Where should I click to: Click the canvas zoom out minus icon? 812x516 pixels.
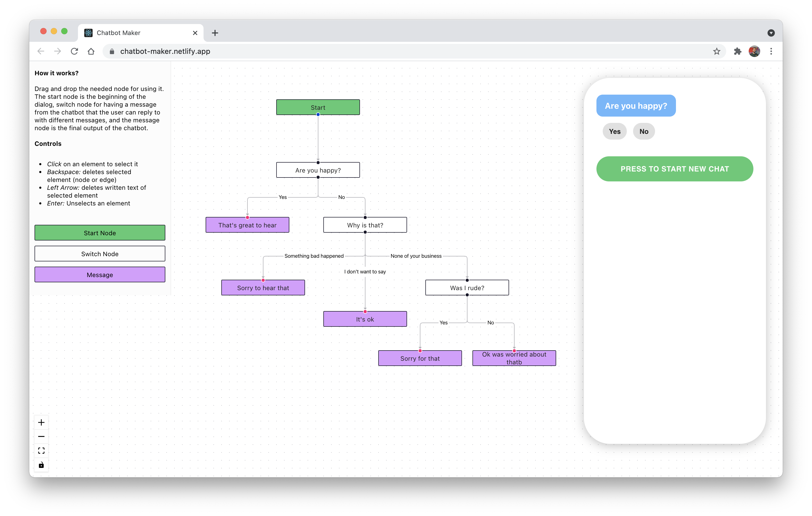(x=41, y=437)
